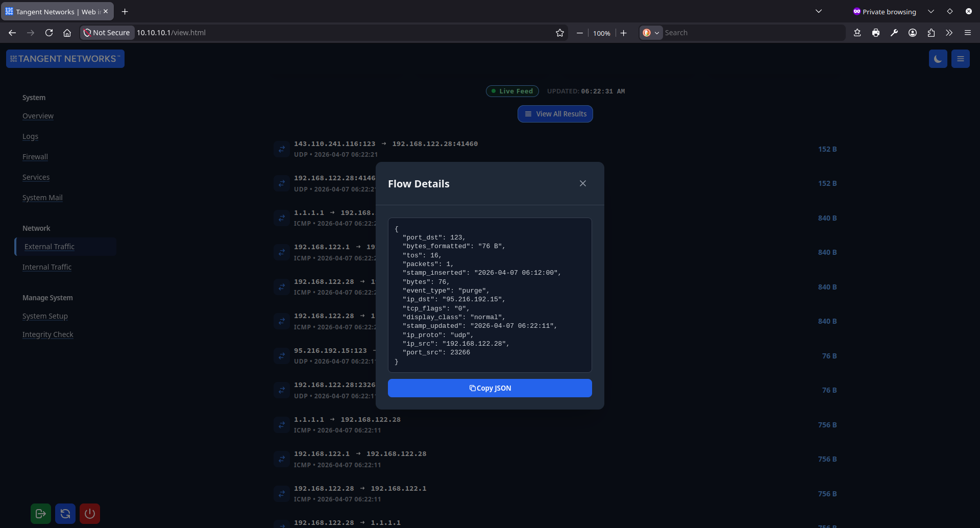The height and width of the screenshot is (528, 980).
Task: Toggle bookmark star for this page
Action: pyautogui.click(x=560, y=32)
